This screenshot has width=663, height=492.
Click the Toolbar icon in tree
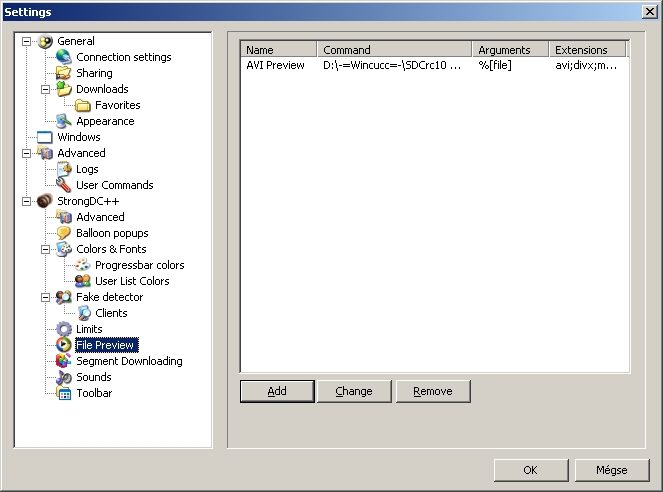click(x=64, y=393)
